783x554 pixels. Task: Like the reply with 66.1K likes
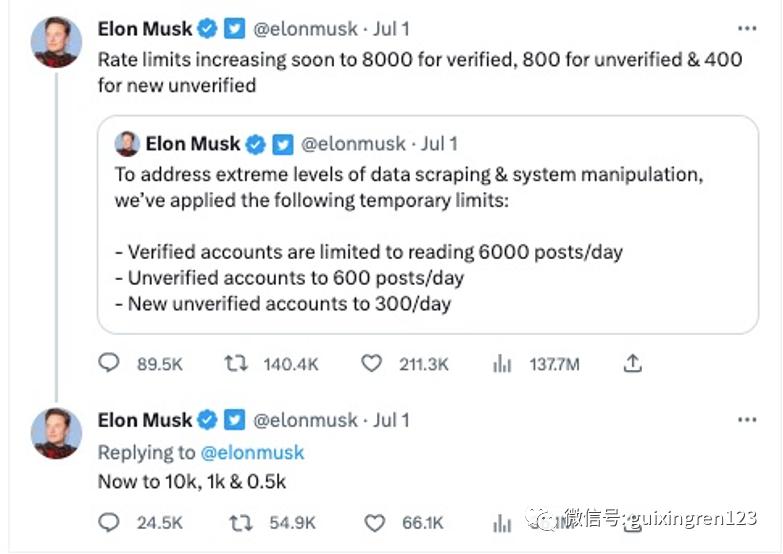coord(372,522)
